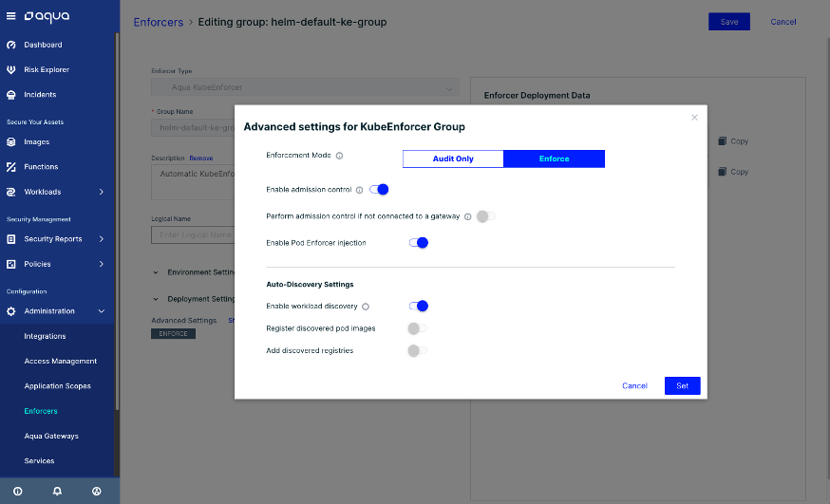Click the Images stack icon
The image size is (830, 504).
click(x=11, y=141)
